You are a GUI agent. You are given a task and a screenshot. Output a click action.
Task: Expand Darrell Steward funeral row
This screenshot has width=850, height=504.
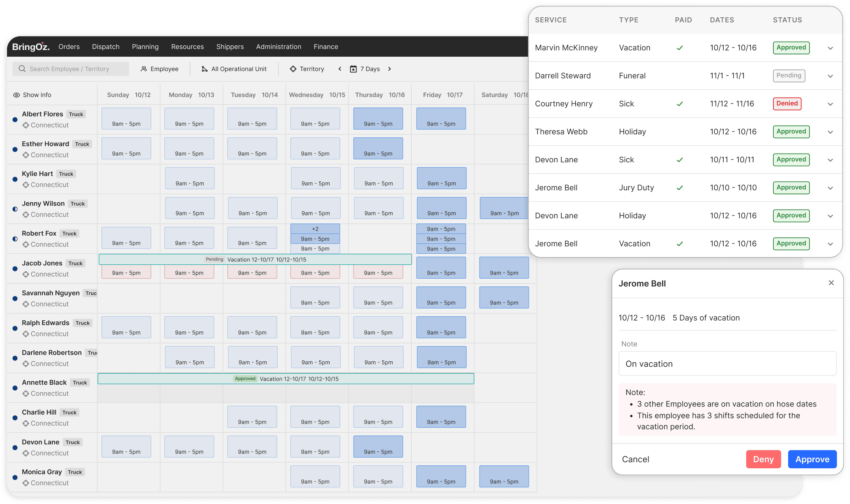tap(830, 76)
